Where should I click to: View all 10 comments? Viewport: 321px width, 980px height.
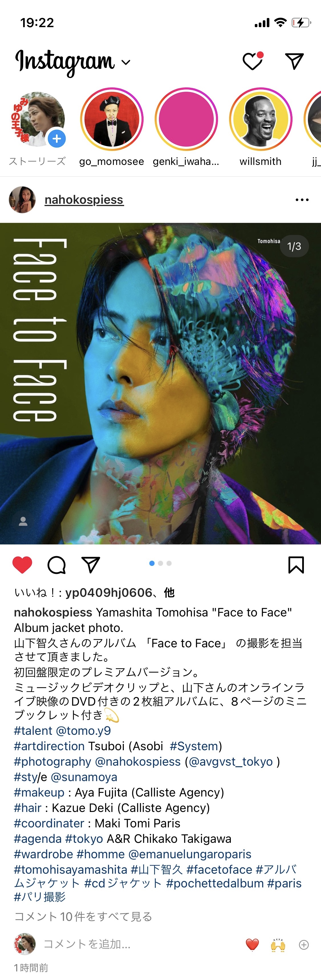[83, 917]
